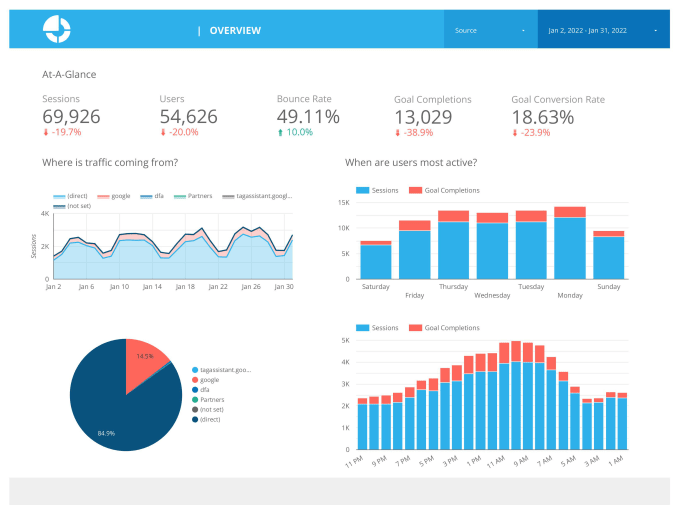Click the Goal Completions decrease arrow icon
Image resolution: width=680 pixels, height=505 pixels.
click(397, 133)
